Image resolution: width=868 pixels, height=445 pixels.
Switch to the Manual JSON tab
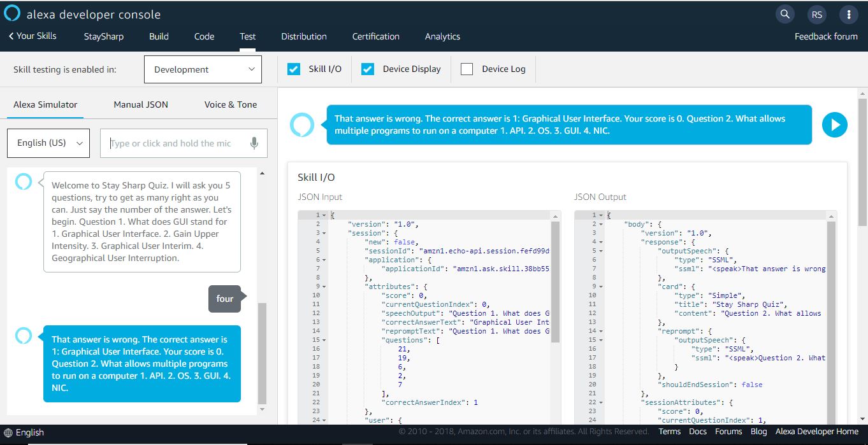tap(140, 104)
